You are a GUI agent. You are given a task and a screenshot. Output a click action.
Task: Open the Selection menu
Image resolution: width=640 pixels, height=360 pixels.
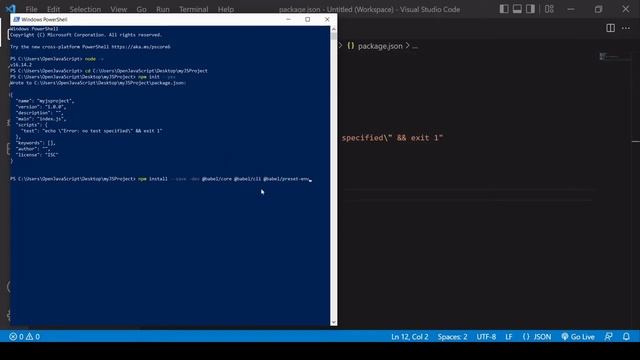[85, 9]
